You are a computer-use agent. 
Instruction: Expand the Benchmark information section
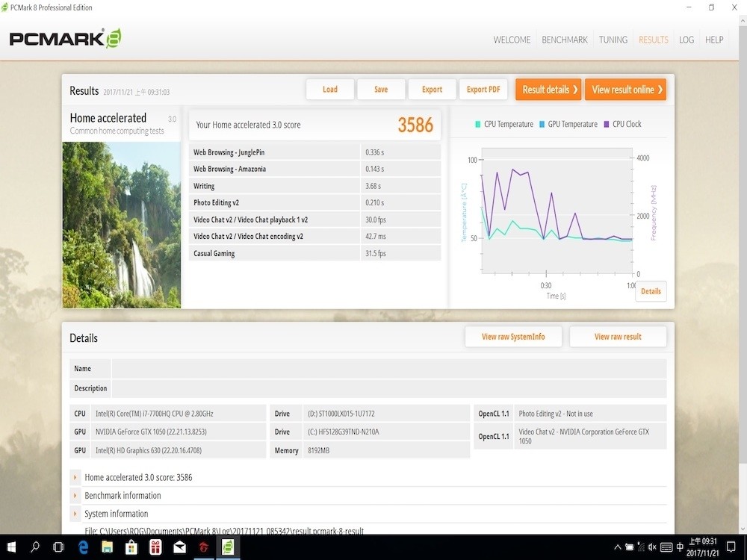click(x=123, y=495)
